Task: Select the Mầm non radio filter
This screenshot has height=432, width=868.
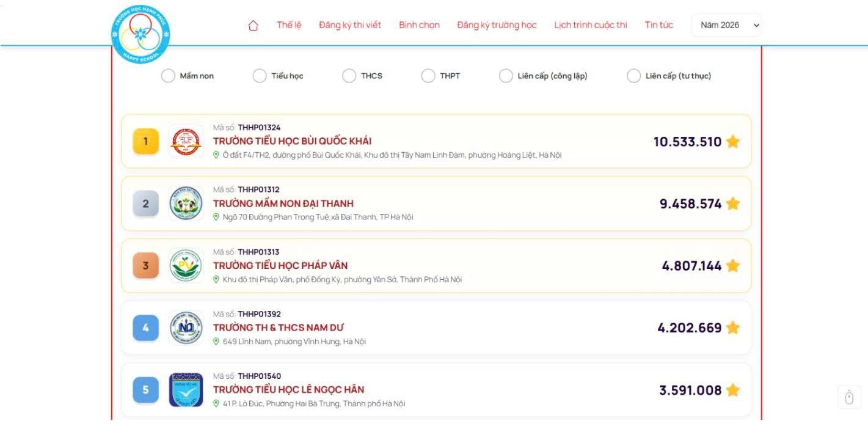Action: click(168, 76)
